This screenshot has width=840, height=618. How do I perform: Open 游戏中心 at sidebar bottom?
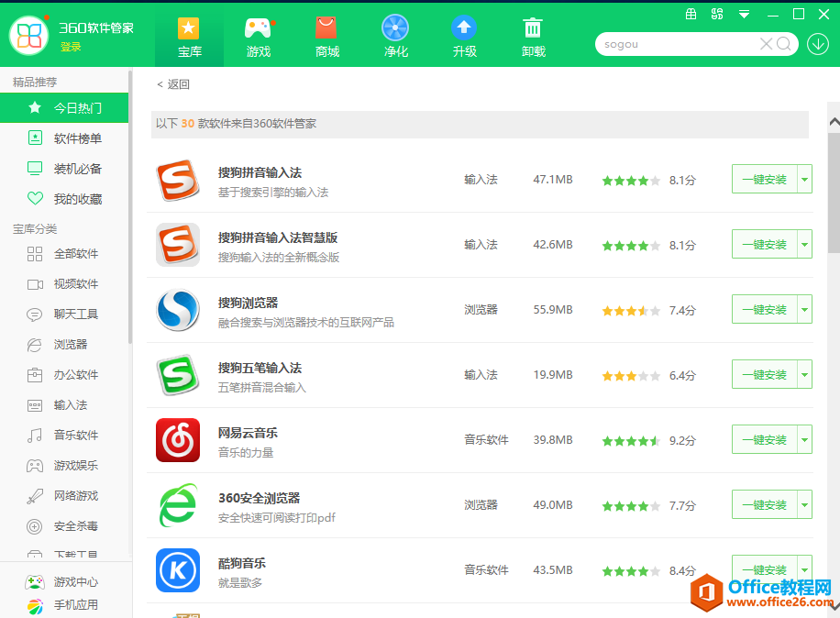point(61,582)
